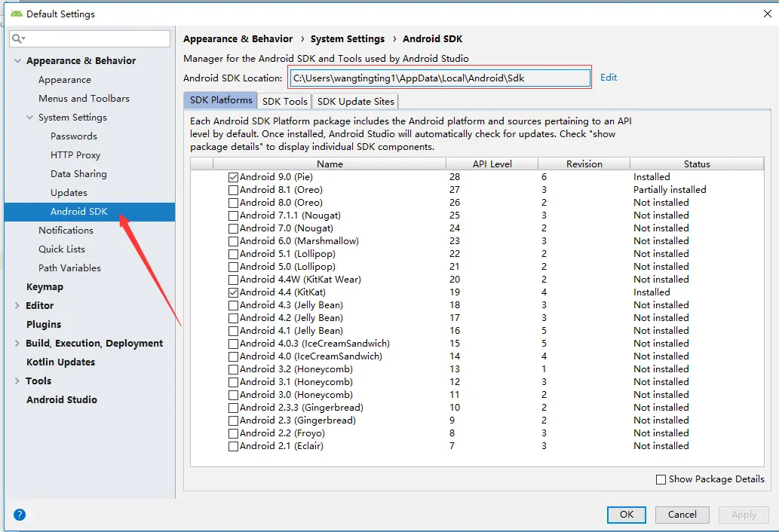The image size is (779, 532).
Task: Click the help question mark icon
Action: pos(20,515)
